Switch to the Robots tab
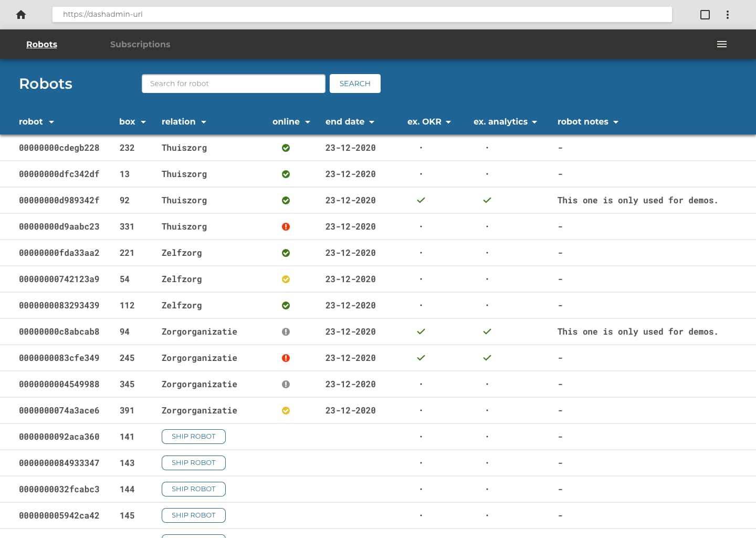 coord(41,44)
